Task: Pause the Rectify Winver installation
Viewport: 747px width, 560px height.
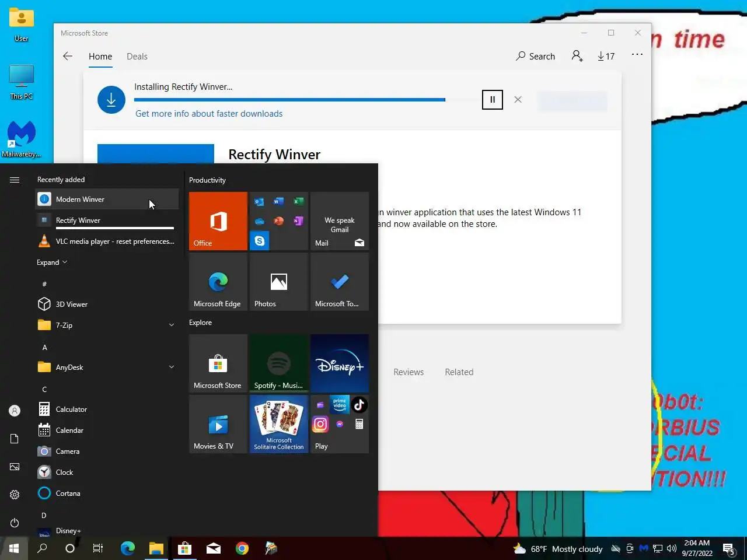Action: point(493,99)
